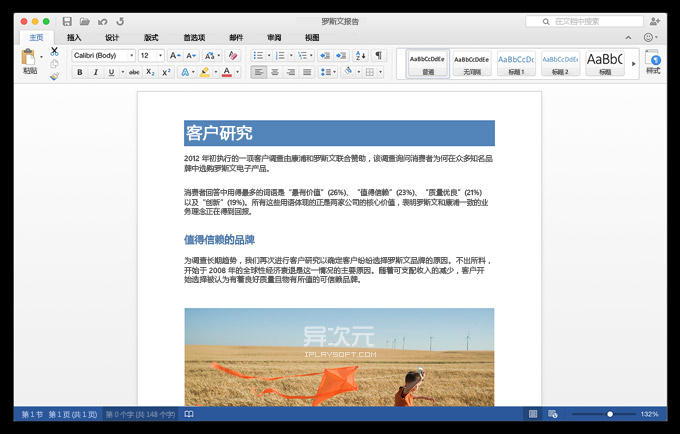Click the share user icon at top right

(654, 21)
